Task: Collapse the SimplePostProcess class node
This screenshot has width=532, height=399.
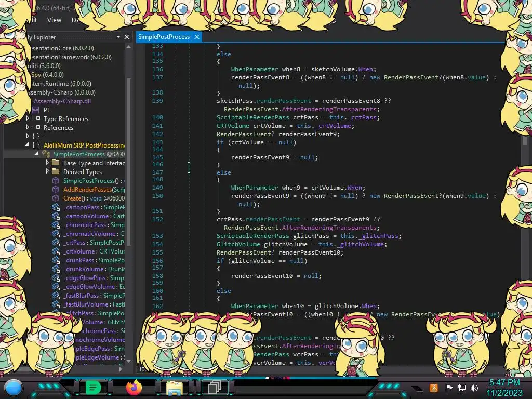Action: click(37, 153)
